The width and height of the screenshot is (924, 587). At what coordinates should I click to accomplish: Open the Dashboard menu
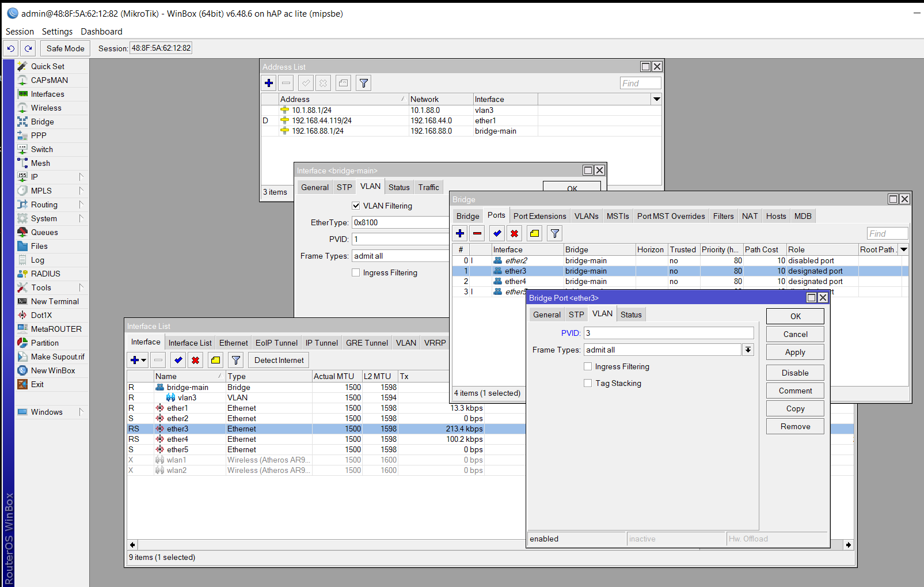[101, 32]
